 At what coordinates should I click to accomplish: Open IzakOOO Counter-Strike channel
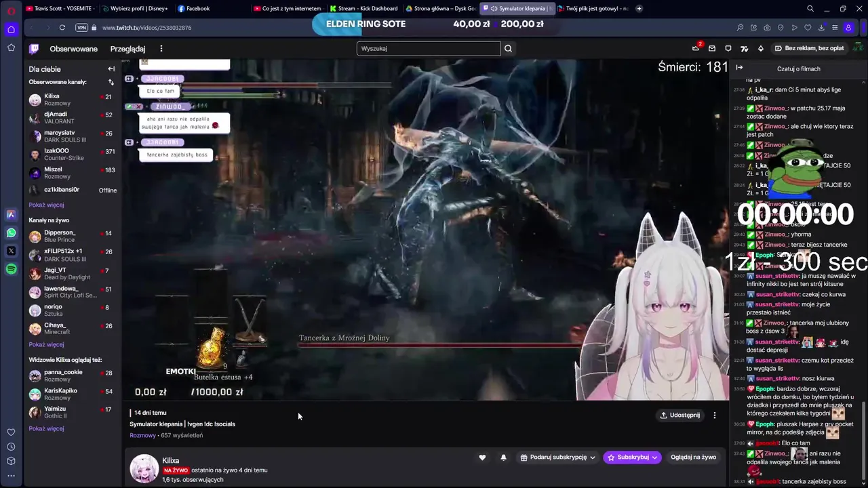[73, 155]
